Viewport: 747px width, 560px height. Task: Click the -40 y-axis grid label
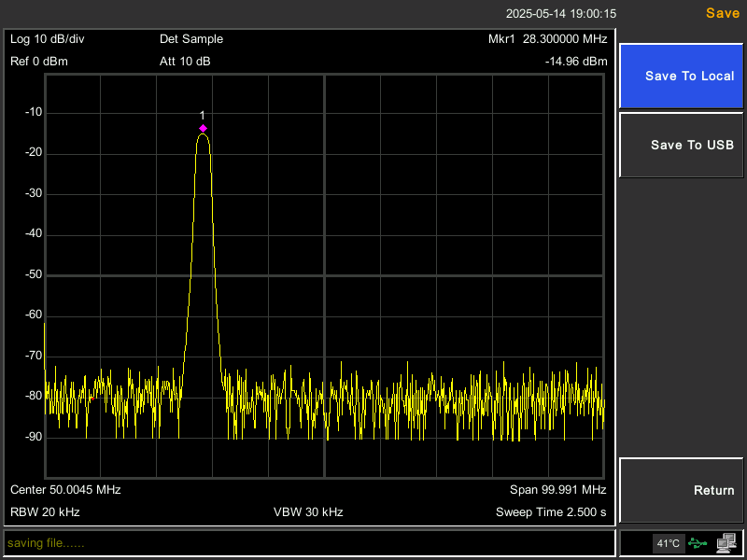34,234
